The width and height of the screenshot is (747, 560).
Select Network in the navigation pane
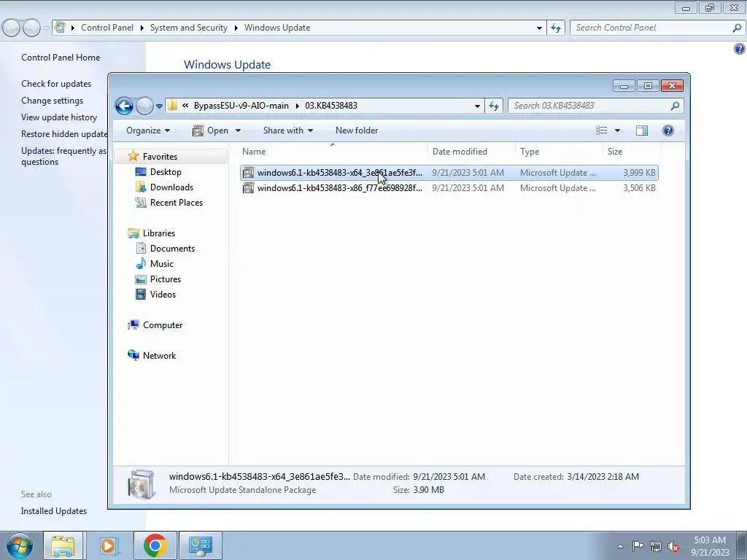coord(159,356)
